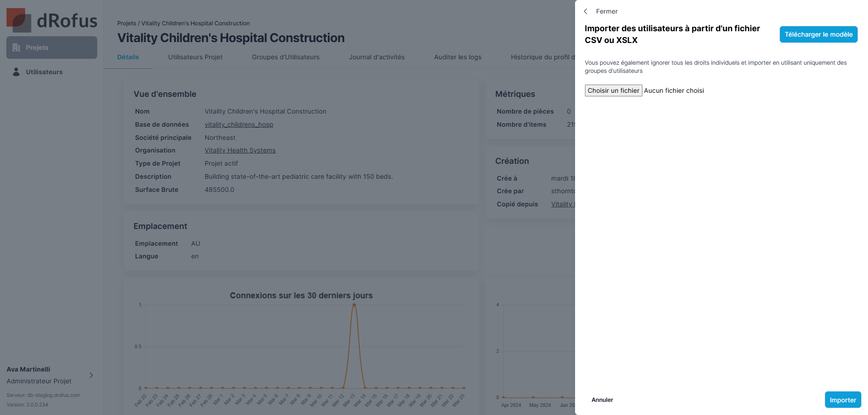Go to the Journal d'activités tab
868x415 pixels.
point(377,57)
